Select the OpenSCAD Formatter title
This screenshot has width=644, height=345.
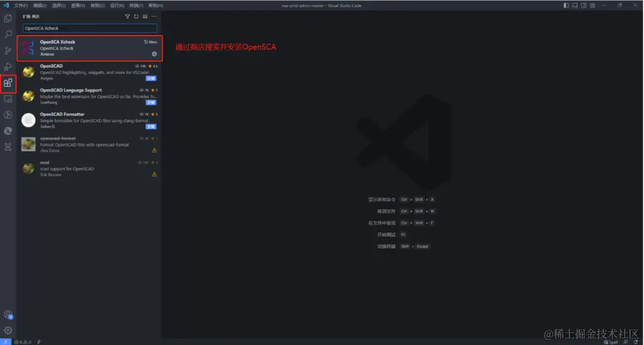coord(62,114)
